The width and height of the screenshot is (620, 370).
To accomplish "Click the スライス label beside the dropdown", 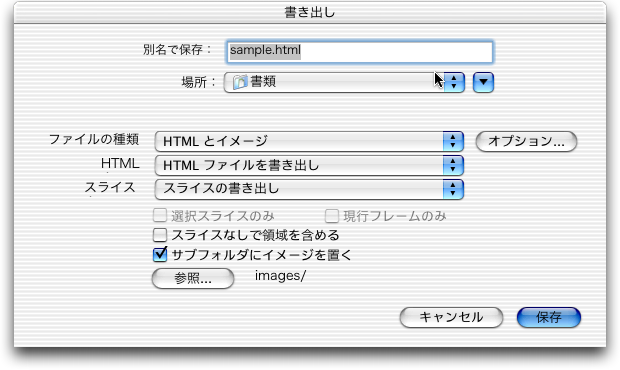I will [x=110, y=187].
